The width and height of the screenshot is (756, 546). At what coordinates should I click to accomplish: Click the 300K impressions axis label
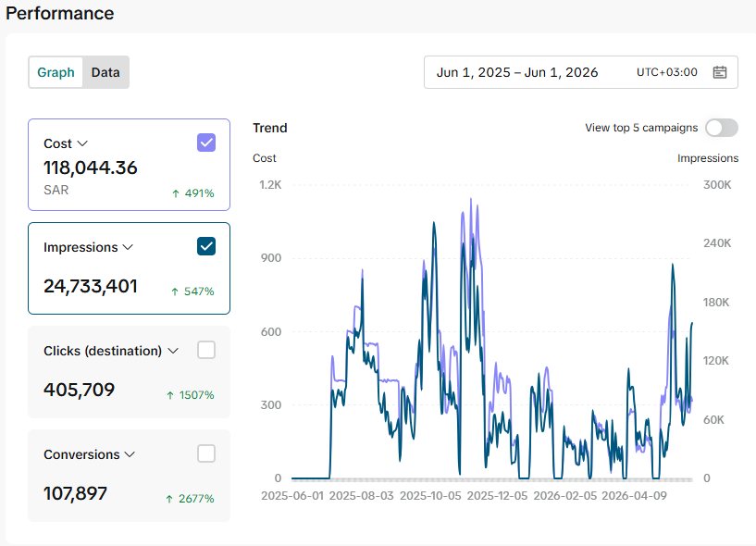pyautogui.click(x=717, y=185)
